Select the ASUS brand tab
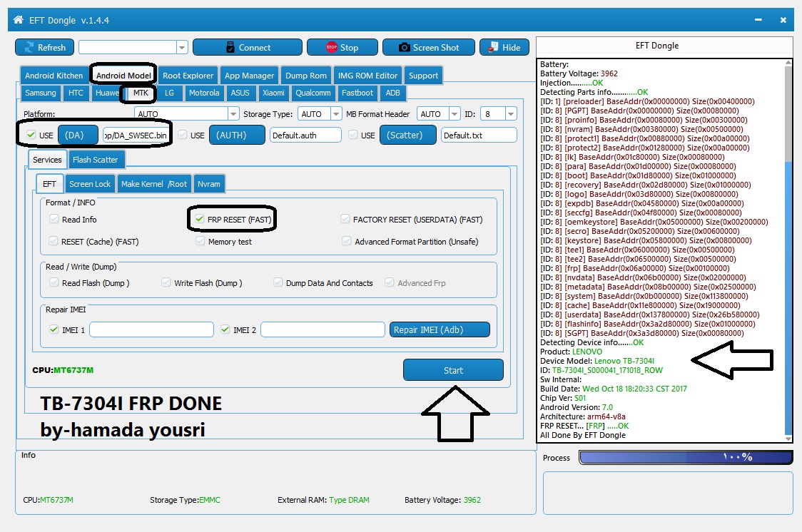The image size is (802, 532). (x=240, y=93)
